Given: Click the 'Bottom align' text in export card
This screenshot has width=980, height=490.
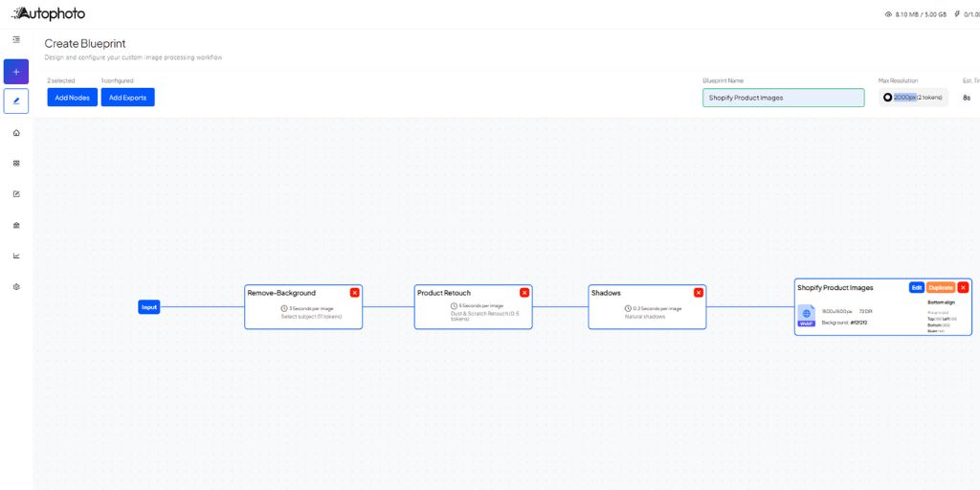Looking at the screenshot, I should [942, 302].
